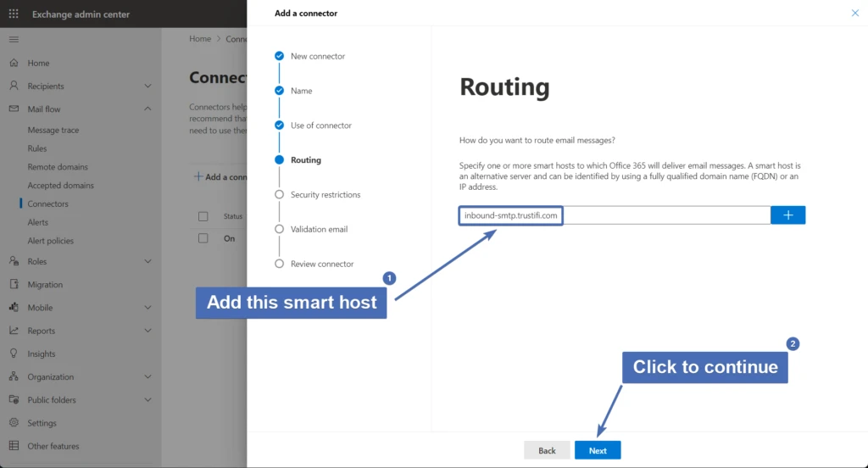Collapse the navigation hamburger menu
The width and height of the screenshot is (868, 468).
pos(14,40)
